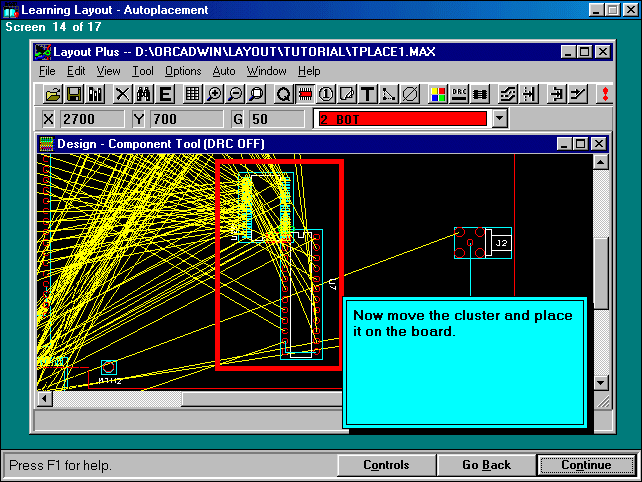This screenshot has height=482, width=642.
Task: Toggle the DRC toolbar icon
Action: point(459,94)
